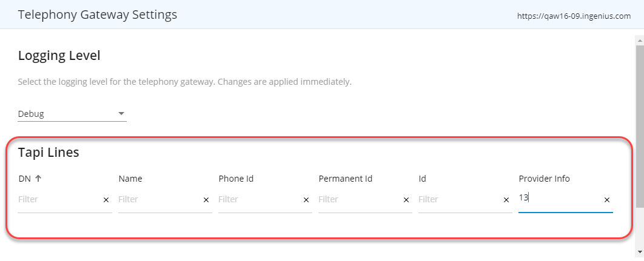Sort by the Phone Id column header
The image size is (644, 261).
point(236,179)
